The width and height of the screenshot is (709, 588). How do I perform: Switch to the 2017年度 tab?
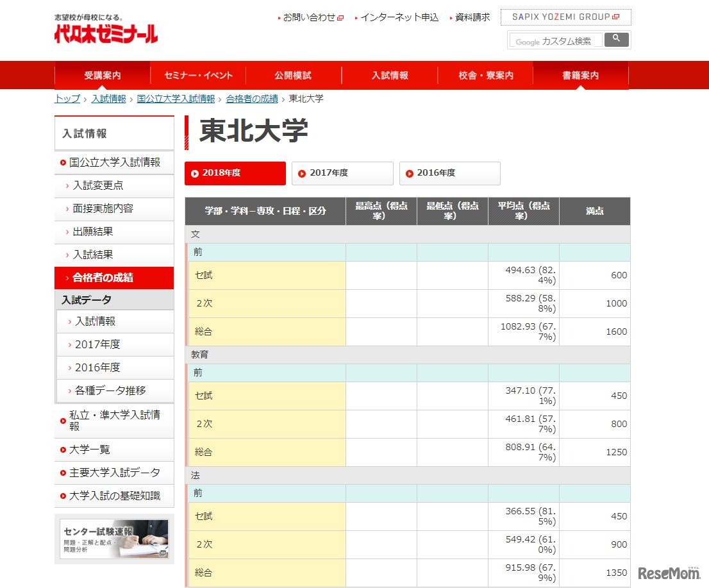click(x=342, y=173)
